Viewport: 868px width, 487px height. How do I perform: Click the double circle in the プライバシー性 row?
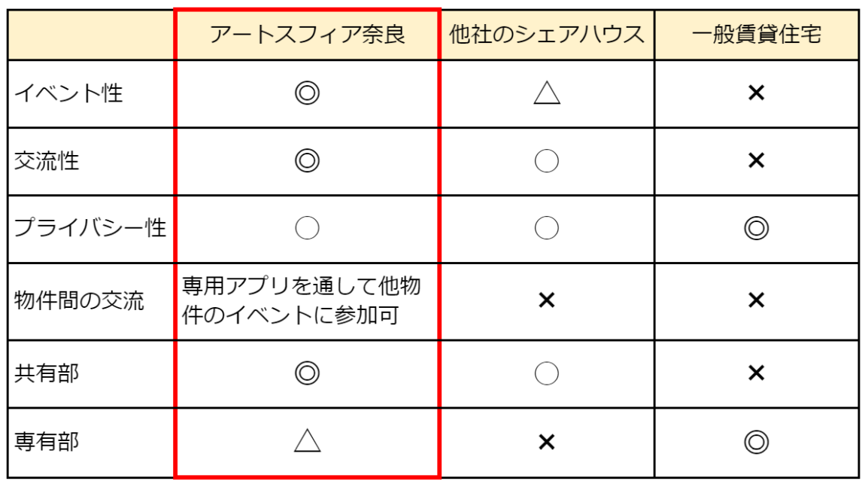pos(756,228)
